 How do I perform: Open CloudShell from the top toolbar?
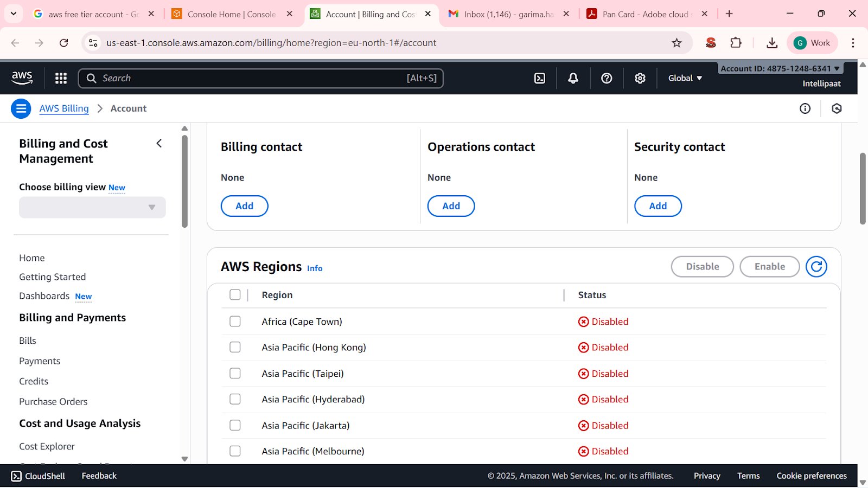(x=539, y=78)
